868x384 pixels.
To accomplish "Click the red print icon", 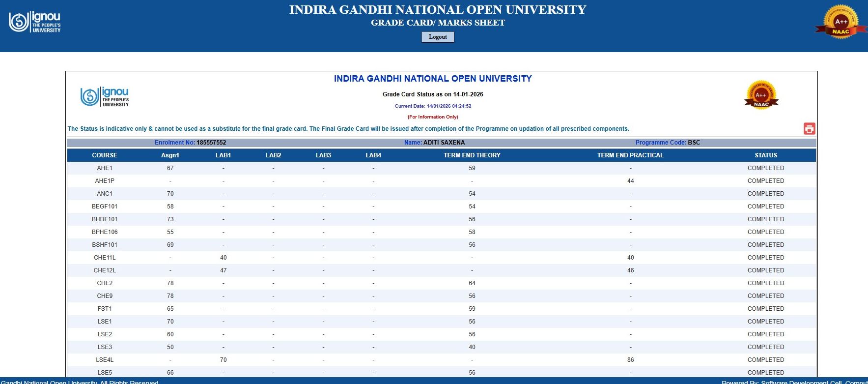I will tap(809, 129).
